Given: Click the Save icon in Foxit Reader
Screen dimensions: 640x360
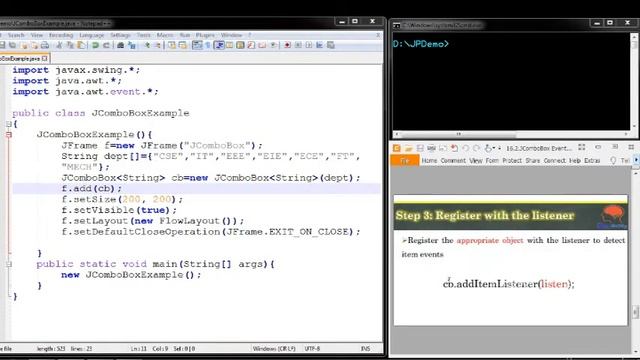Looking at the screenshot, I should coord(420,148).
